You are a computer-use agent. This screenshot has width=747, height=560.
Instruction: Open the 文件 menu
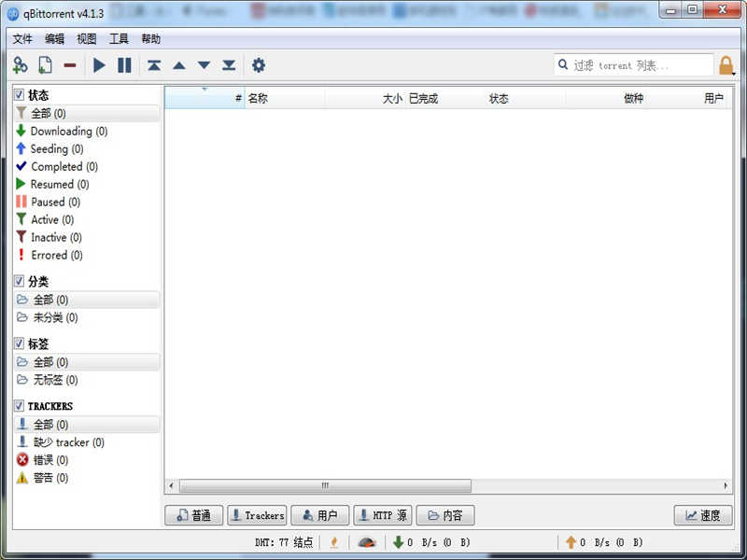tap(22, 38)
